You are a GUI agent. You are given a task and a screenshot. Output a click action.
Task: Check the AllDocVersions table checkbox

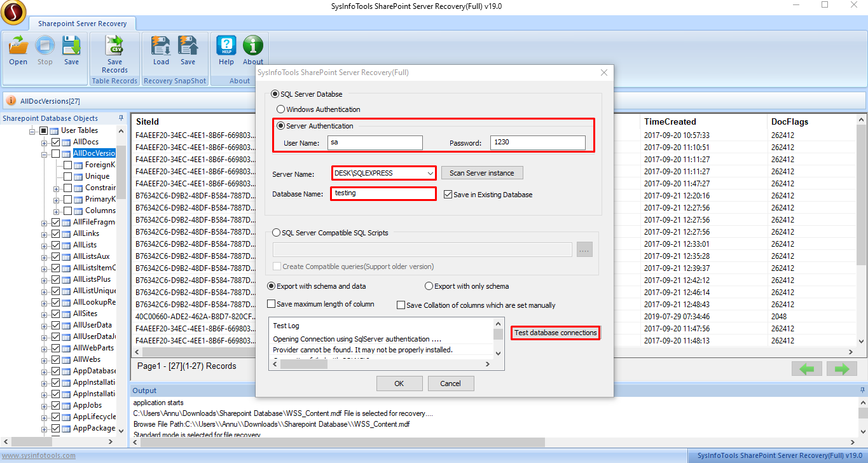click(x=55, y=153)
